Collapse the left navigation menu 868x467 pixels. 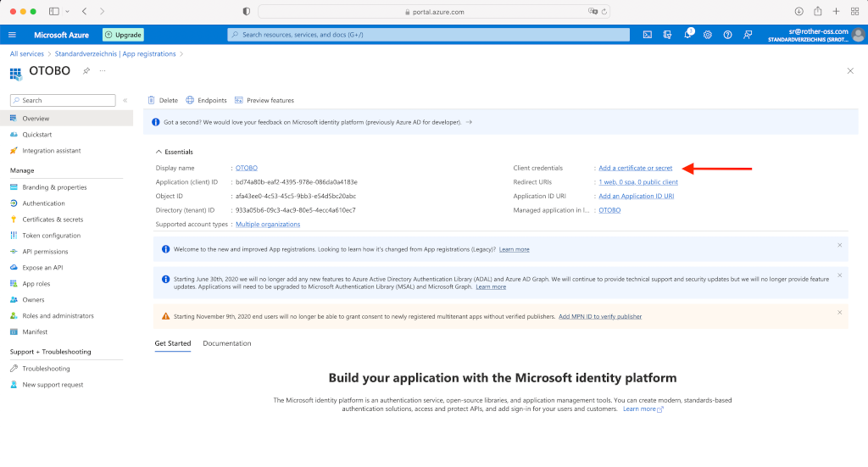coord(125,100)
